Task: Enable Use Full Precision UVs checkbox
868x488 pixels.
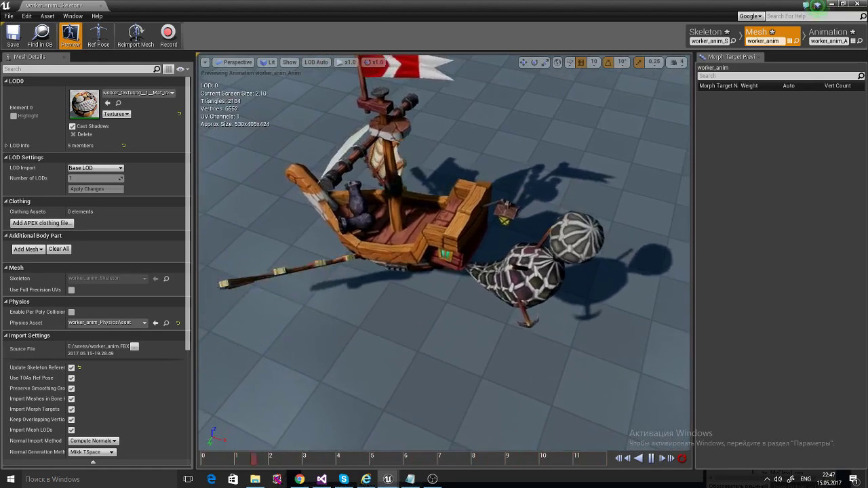Action: coord(71,290)
